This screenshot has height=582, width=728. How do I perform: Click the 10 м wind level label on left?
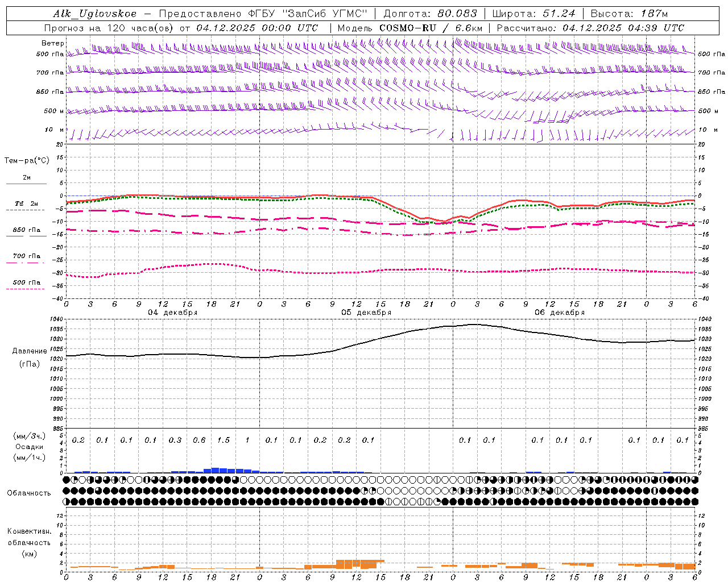coord(54,130)
